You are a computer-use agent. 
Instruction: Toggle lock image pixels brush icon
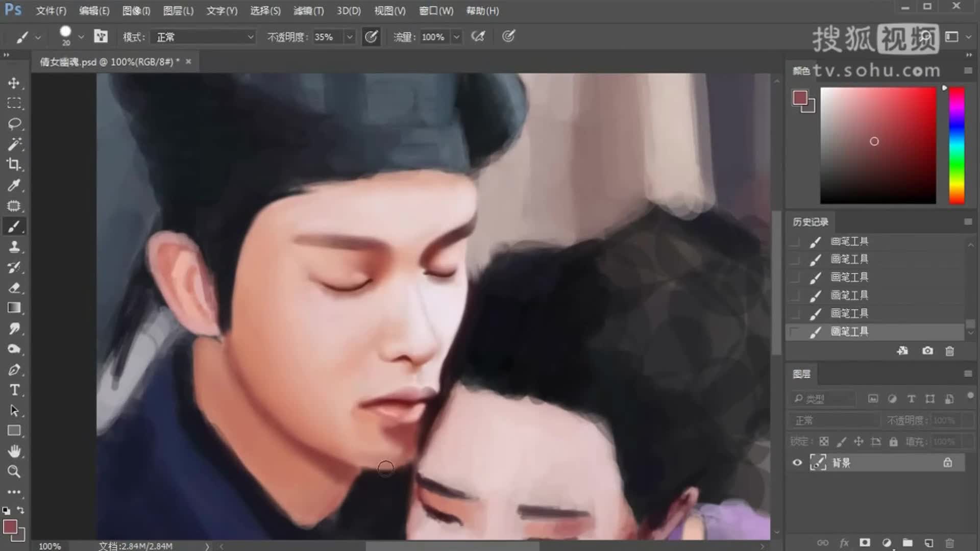841,441
